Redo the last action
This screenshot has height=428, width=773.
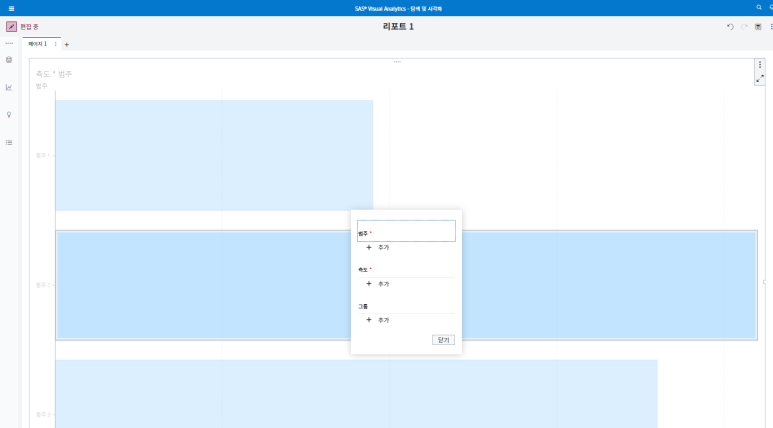tap(744, 27)
